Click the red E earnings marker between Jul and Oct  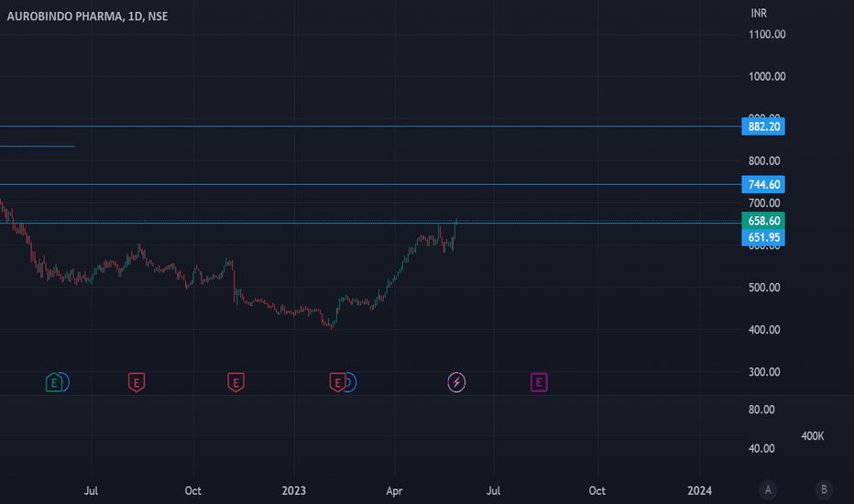(137, 382)
